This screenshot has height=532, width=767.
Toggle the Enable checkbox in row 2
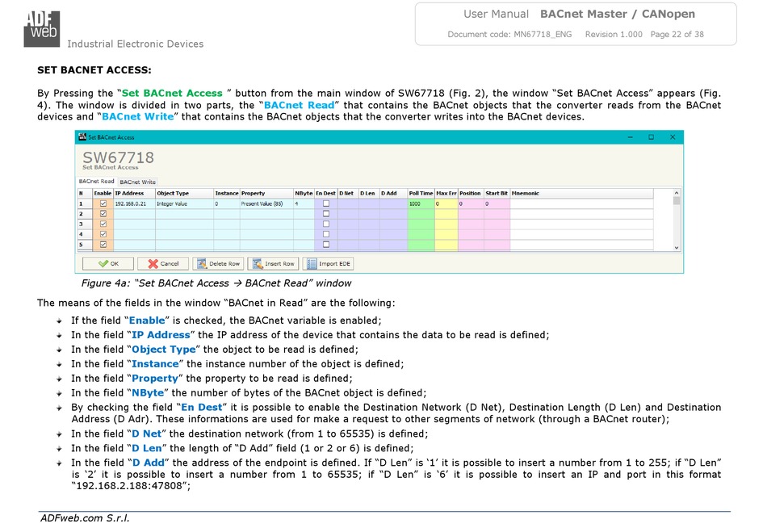coord(103,214)
